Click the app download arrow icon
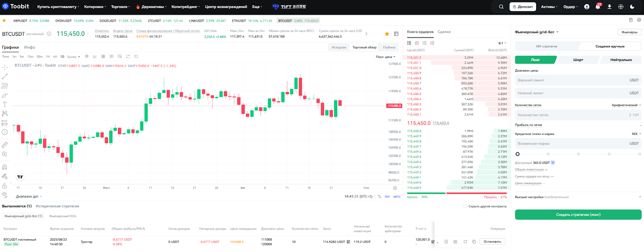 tap(609, 7)
